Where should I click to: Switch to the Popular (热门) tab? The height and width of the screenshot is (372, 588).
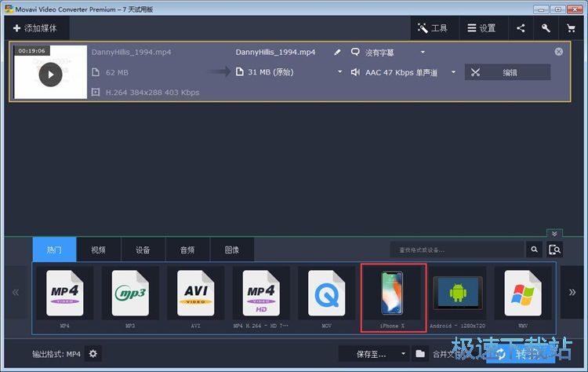tap(54, 250)
